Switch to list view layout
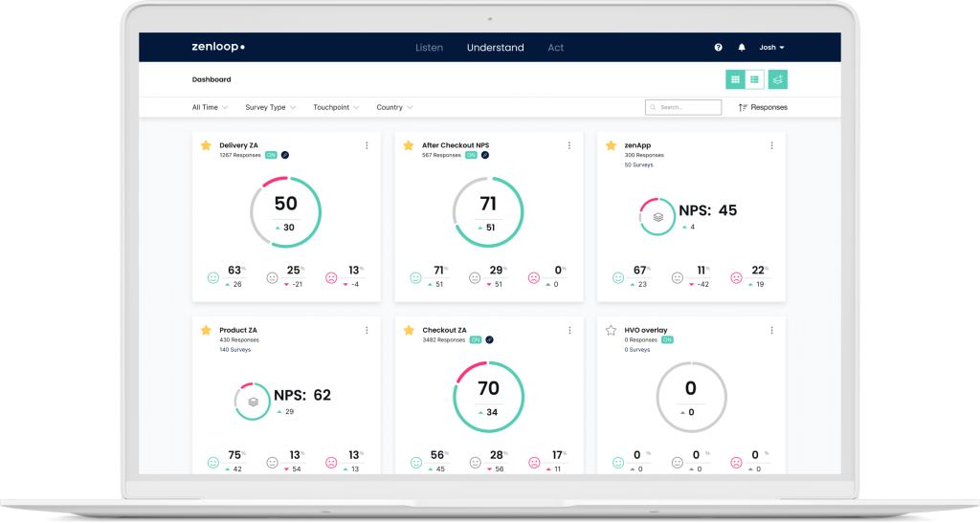 [754, 79]
